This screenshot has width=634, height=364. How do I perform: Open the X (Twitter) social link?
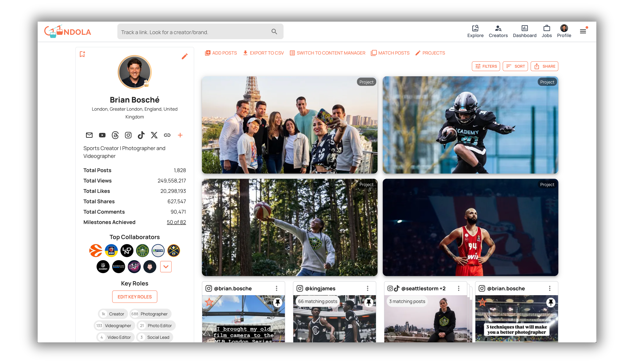pyautogui.click(x=154, y=135)
